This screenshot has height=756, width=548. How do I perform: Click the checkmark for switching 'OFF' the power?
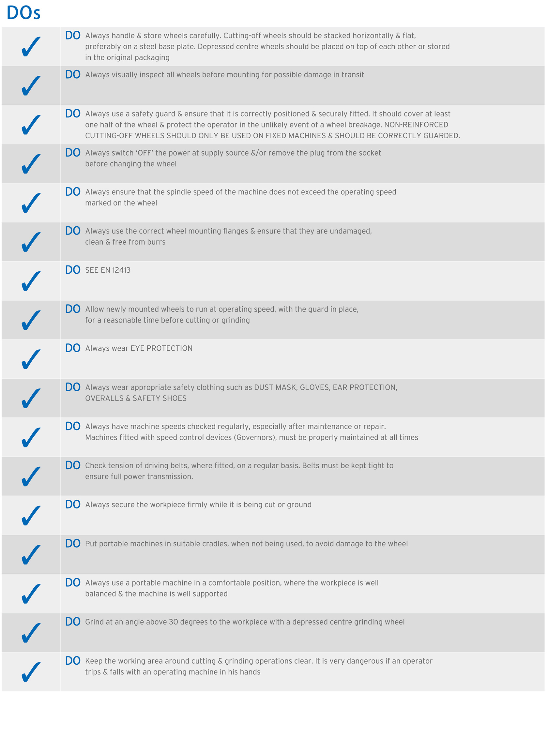[x=31, y=164]
